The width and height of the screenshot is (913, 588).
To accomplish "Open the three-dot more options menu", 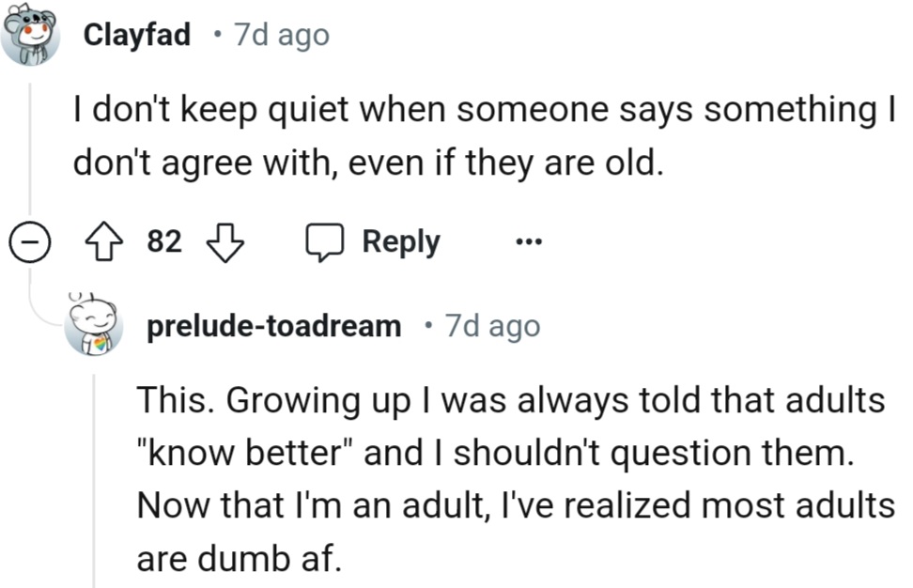I will point(529,242).
